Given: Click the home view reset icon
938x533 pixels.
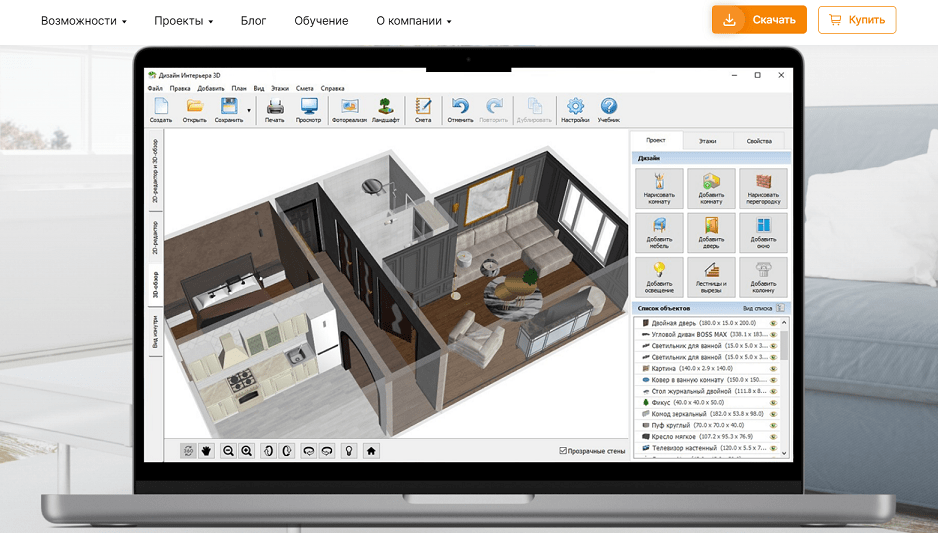Looking at the screenshot, I should [371, 451].
